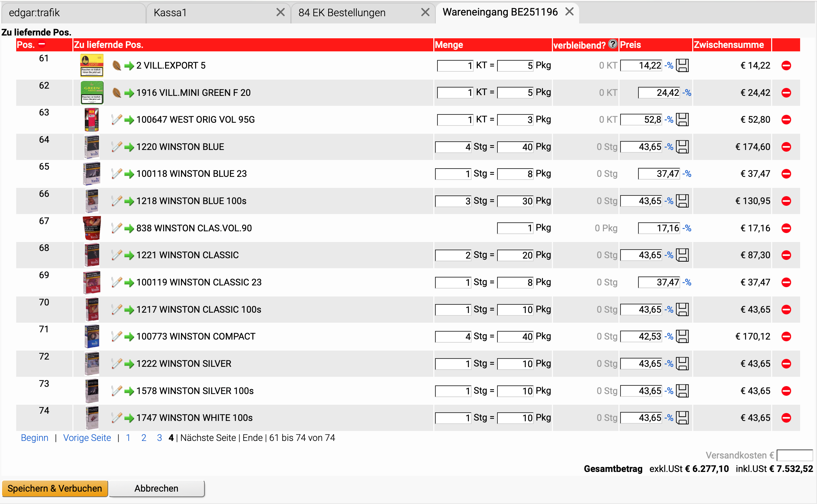Click WINSTON CLASSIC 100s product thumbnail
Screen dimensions: 817x504
coord(92,310)
